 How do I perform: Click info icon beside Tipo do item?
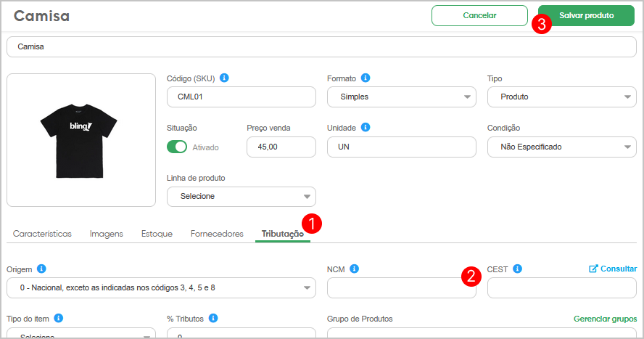coord(59,319)
